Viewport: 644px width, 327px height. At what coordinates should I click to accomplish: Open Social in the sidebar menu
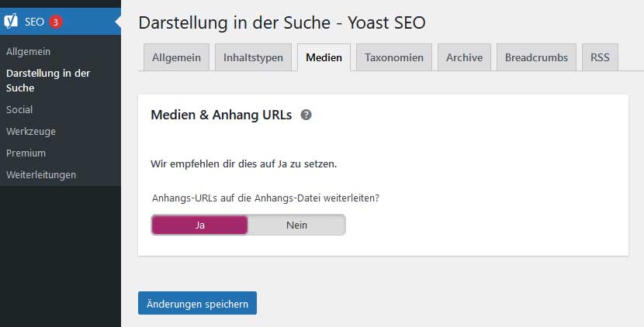(x=19, y=109)
